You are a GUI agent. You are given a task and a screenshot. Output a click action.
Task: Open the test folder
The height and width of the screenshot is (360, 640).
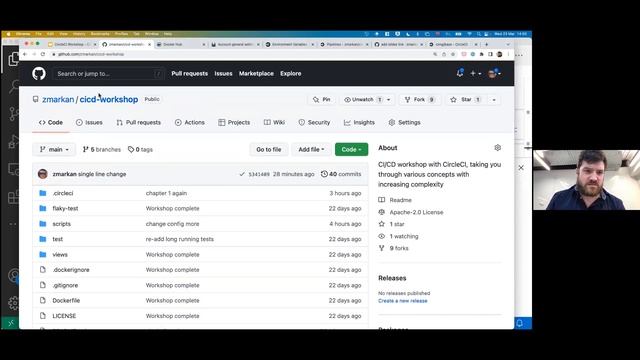(58, 239)
